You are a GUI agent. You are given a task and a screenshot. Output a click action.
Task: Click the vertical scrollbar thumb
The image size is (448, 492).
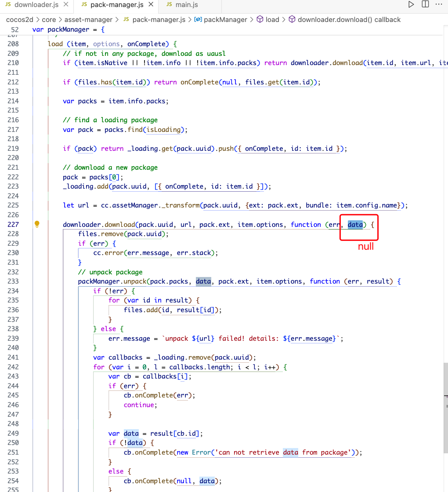[445, 408]
